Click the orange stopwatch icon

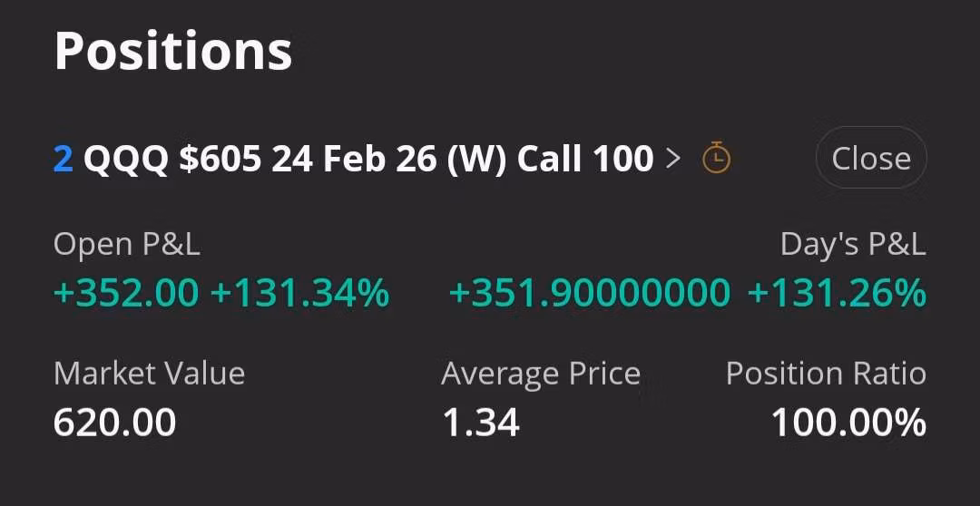[x=716, y=159]
